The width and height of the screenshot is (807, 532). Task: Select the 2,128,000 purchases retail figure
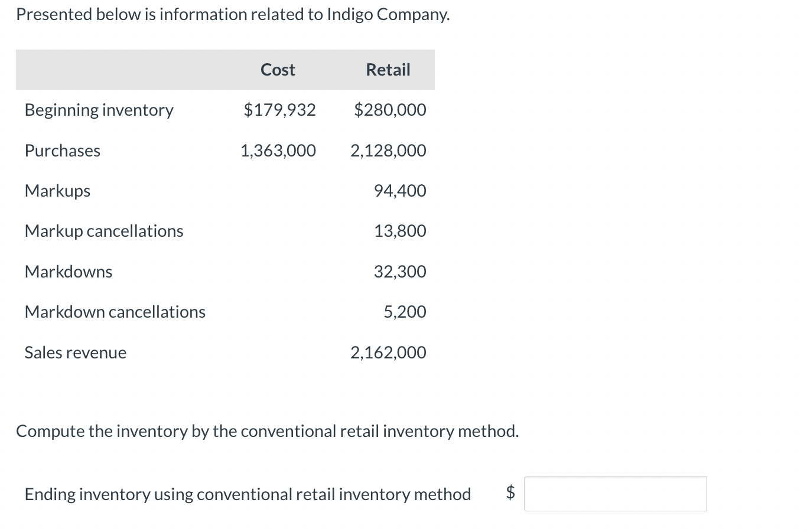tap(388, 151)
